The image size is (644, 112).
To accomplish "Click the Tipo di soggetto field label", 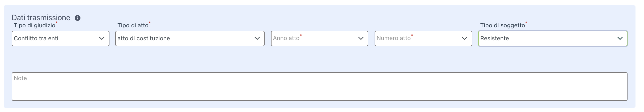I will (502, 25).
